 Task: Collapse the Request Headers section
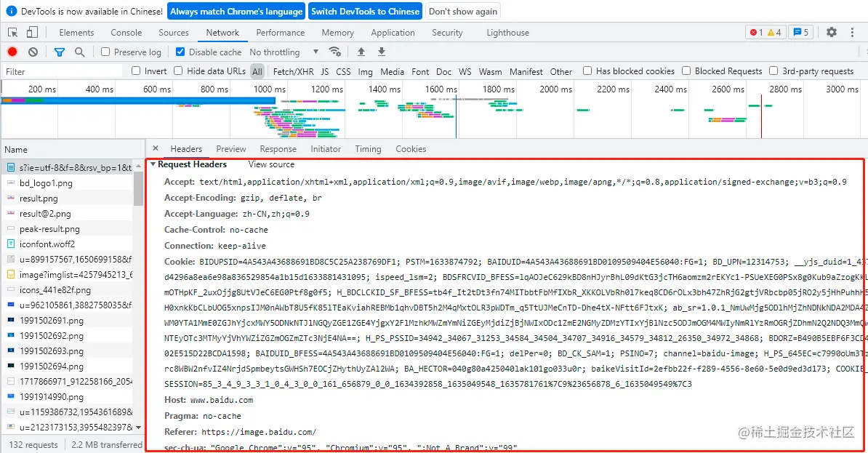point(153,164)
